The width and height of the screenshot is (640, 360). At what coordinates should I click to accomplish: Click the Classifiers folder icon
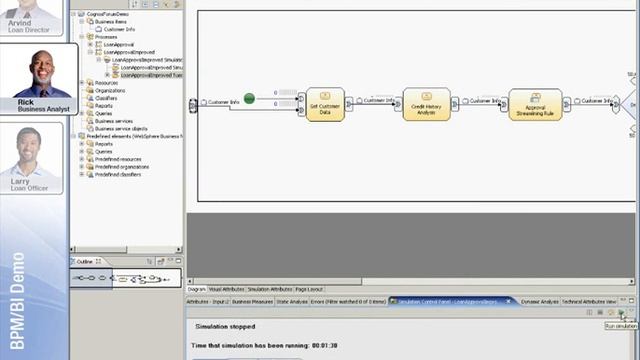coord(90,98)
